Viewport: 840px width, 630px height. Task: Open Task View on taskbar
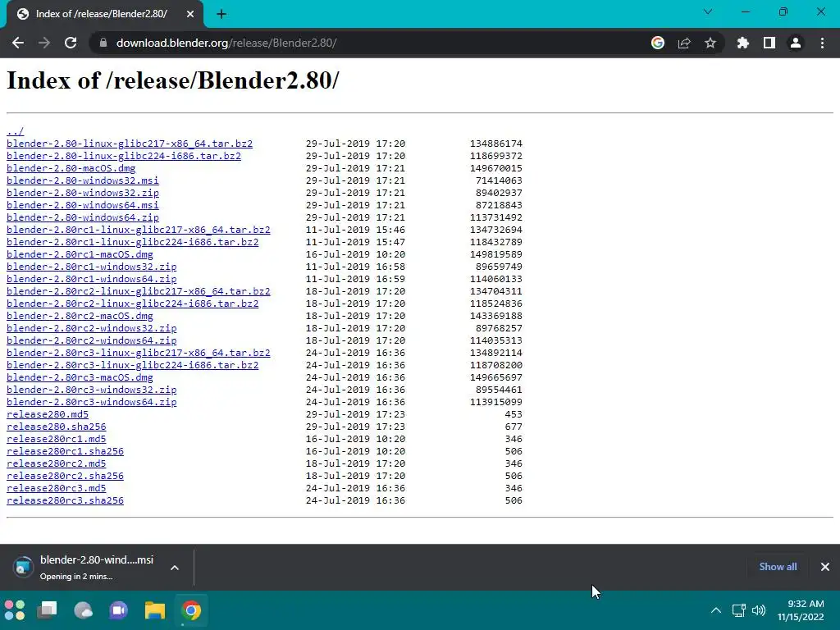47,610
